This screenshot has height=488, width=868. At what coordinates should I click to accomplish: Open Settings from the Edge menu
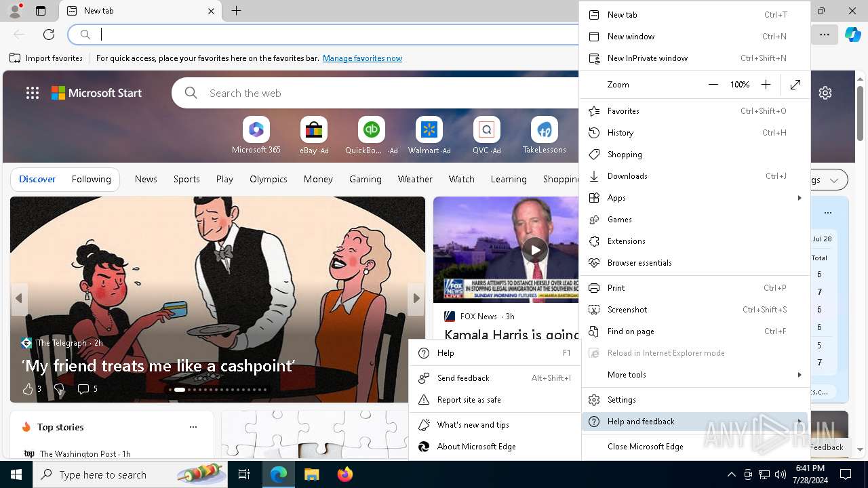tap(695, 400)
